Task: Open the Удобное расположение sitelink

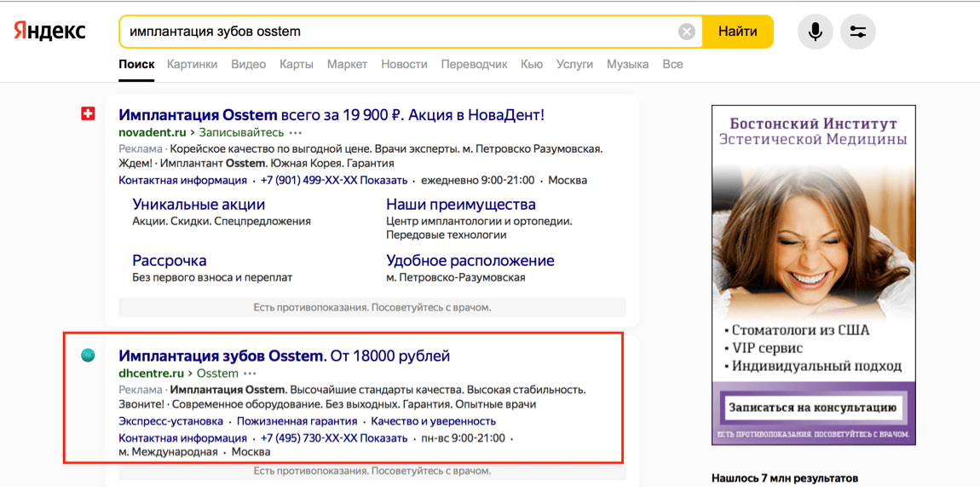Action: pyautogui.click(x=470, y=260)
